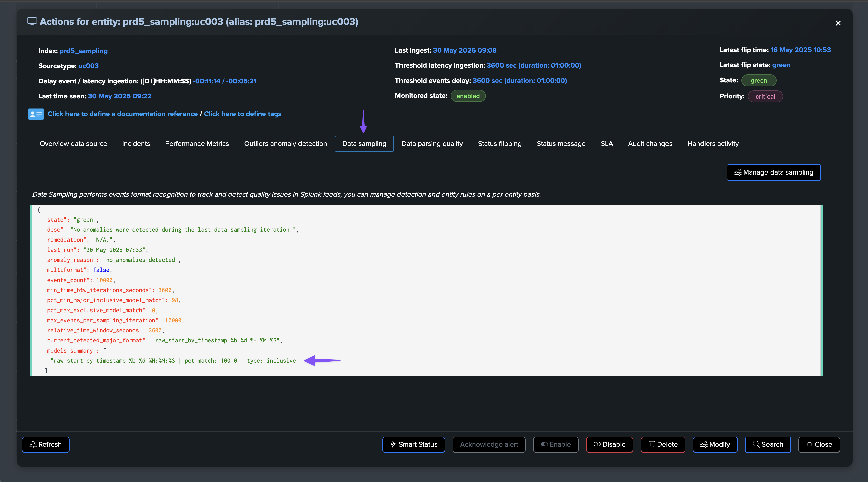Click the Disable toggle button
Image resolution: width=868 pixels, height=482 pixels.
(x=609, y=444)
